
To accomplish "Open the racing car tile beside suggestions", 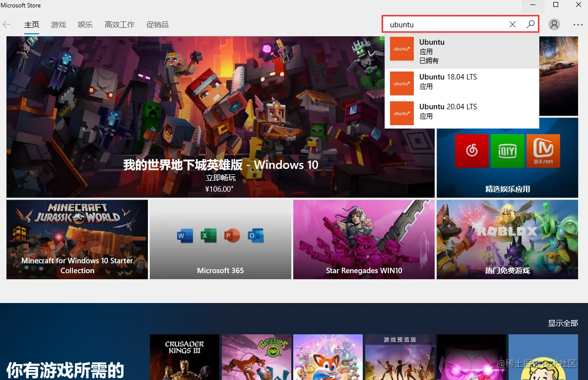I will point(558,76).
